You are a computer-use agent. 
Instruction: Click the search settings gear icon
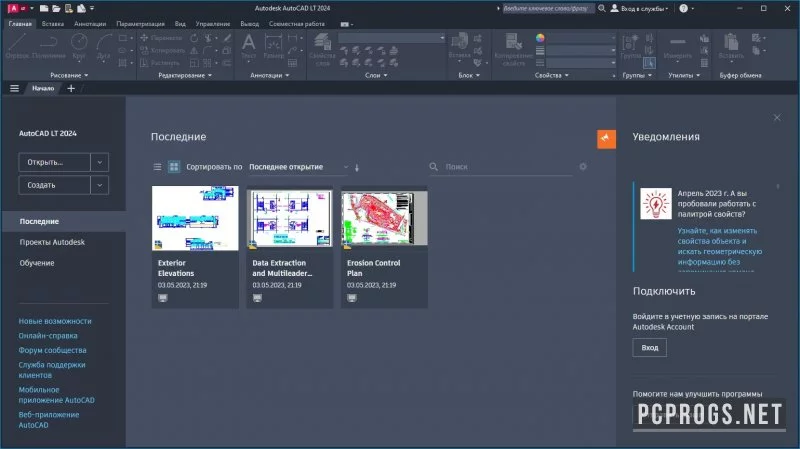(x=583, y=167)
